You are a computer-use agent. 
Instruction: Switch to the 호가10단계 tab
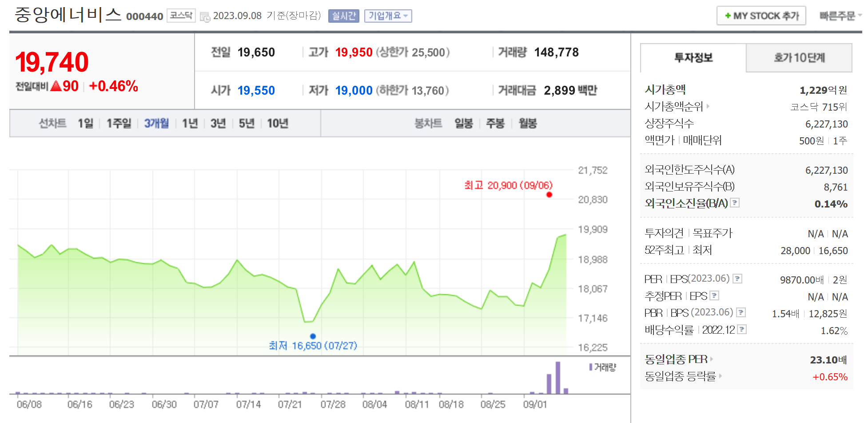tap(799, 58)
